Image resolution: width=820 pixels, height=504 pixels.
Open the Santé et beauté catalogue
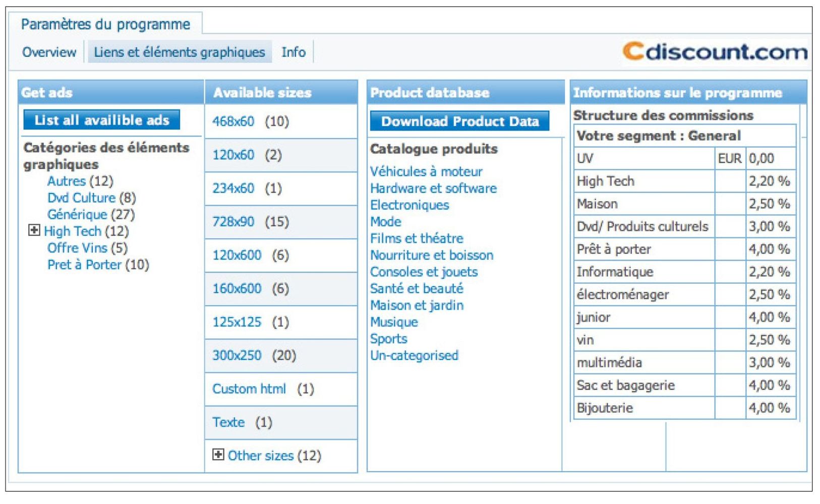tap(417, 289)
